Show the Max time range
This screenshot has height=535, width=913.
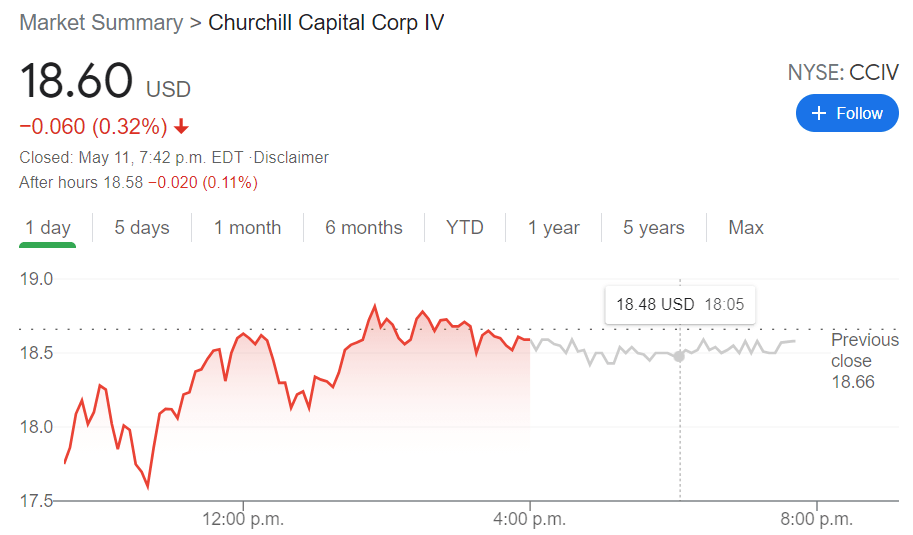[x=746, y=228]
